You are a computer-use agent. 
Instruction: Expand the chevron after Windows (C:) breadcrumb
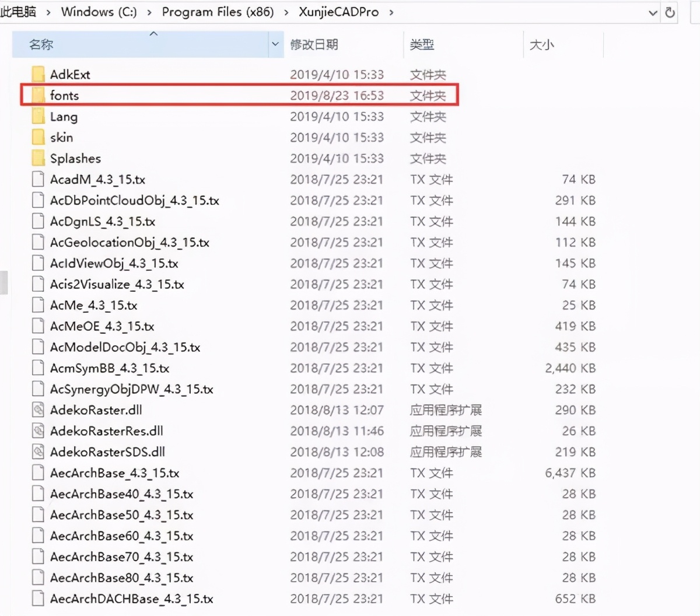pos(149,12)
